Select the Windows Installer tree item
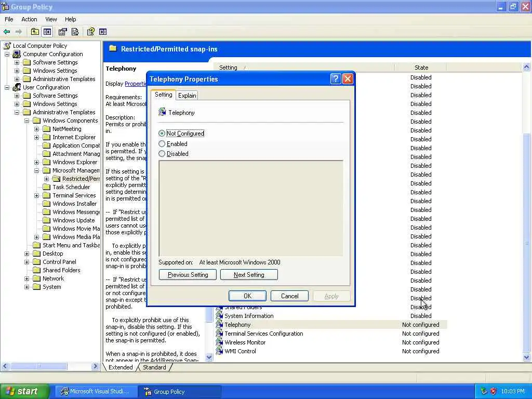 tap(74, 204)
